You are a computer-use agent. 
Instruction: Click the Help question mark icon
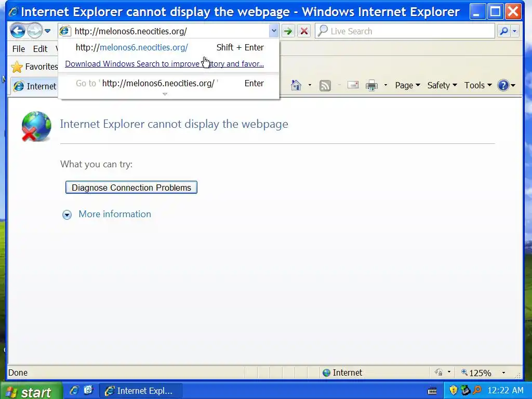tap(503, 85)
